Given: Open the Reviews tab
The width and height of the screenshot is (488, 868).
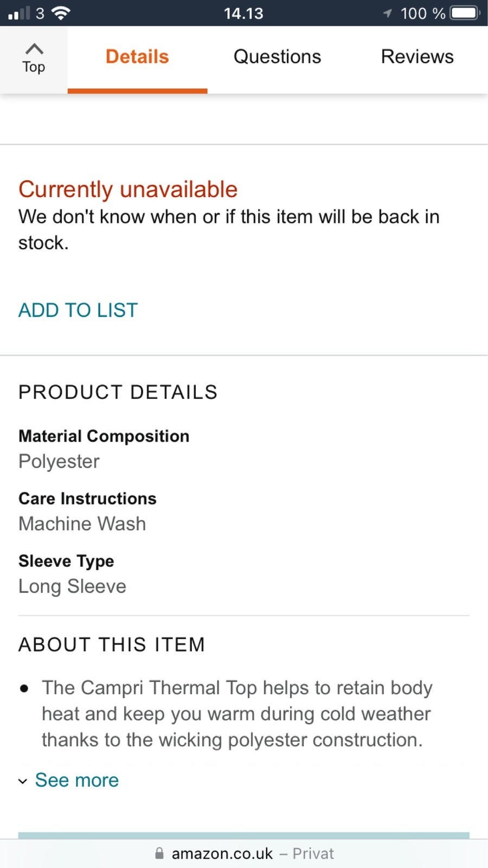Looking at the screenshot, I should tap(417, 56).
